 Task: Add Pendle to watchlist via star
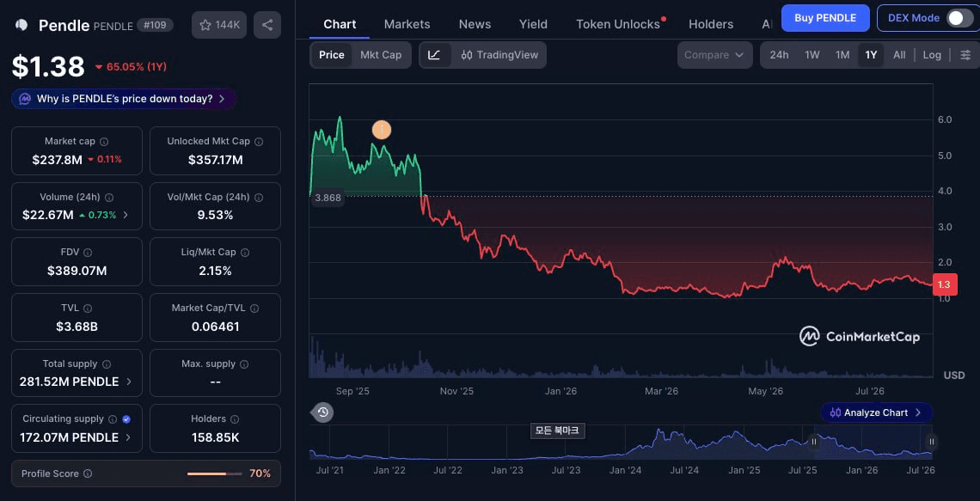pos(205,25)
